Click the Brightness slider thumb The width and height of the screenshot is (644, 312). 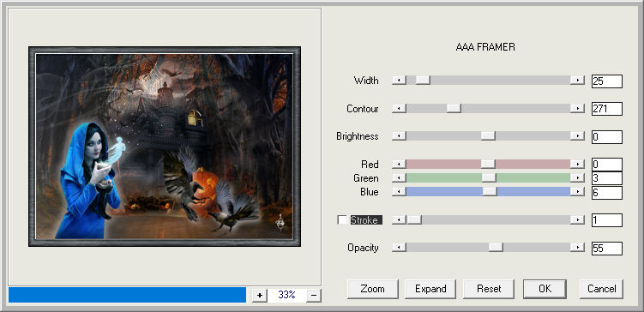[488, 136]
